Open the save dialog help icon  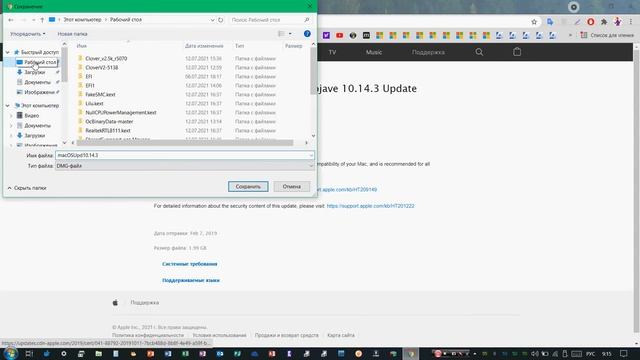(x=307, y=34)
